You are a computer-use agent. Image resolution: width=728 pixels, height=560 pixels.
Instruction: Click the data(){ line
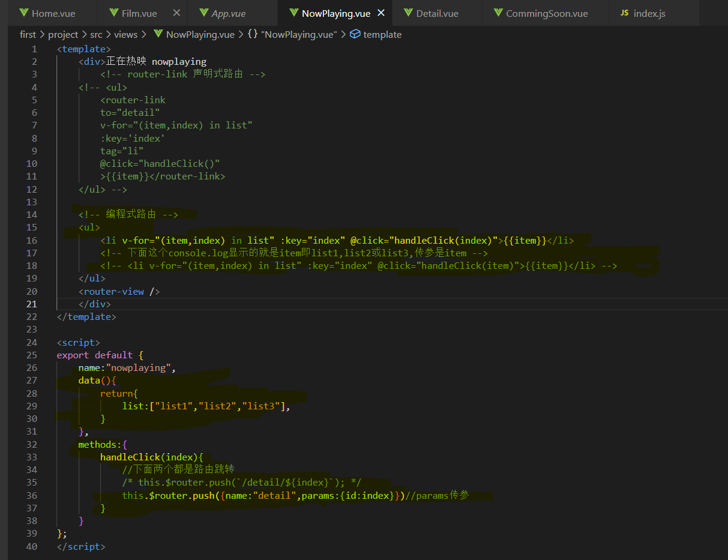97,380
